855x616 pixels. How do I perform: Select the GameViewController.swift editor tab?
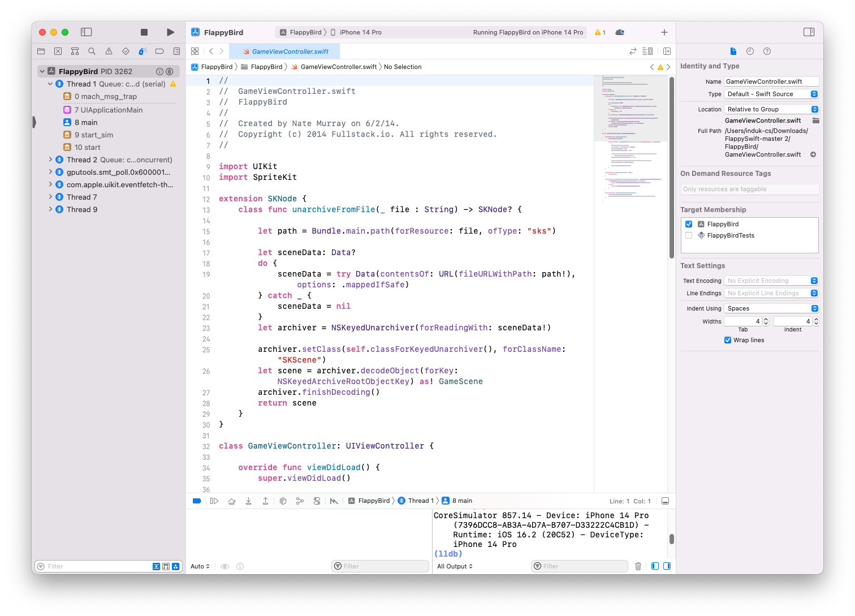coord(286,51)
